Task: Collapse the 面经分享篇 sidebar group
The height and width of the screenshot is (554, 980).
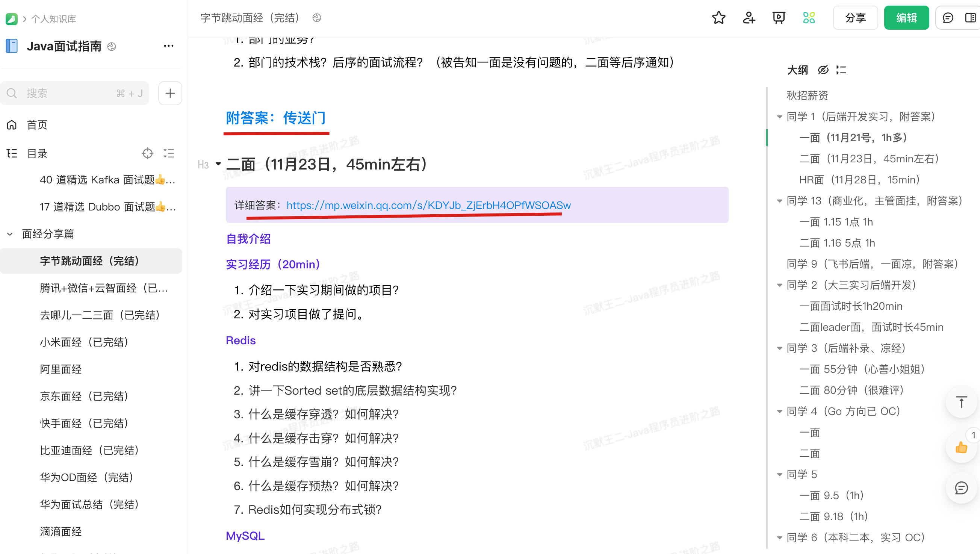Action: coord(10,234)
